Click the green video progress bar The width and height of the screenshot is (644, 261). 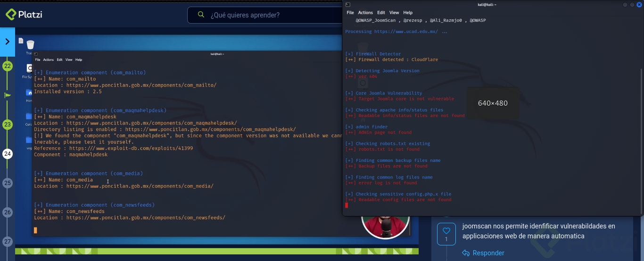click(x=217, y=251)
